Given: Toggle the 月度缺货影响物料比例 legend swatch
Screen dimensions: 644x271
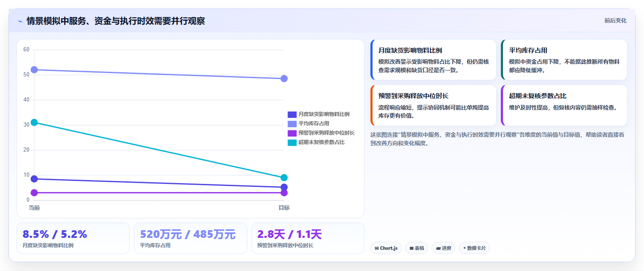Looking at the screenshot, I should 292,114.
